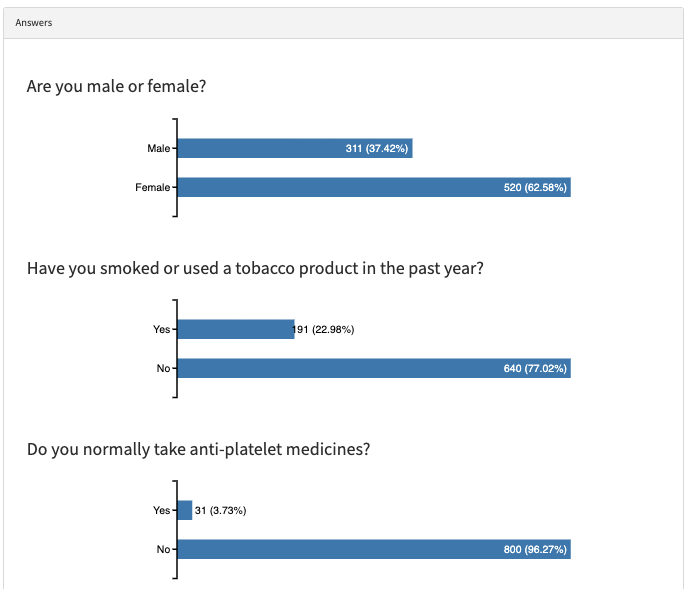Select the No bar showing 640 (77.02%)

pyautogui.click(x=374, y=368)
